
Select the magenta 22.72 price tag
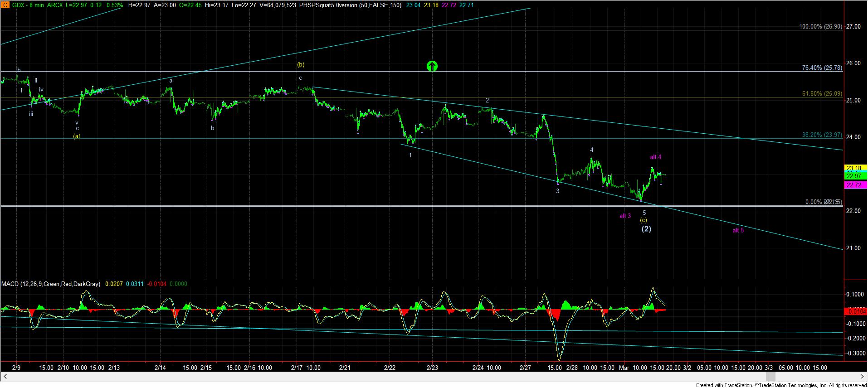[x=854, y=185]
